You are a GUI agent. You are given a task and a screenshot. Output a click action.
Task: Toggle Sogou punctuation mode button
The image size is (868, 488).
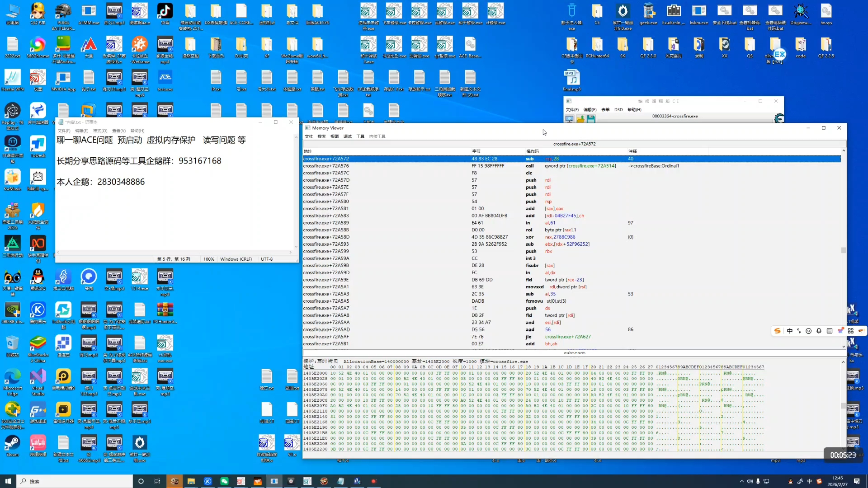pyautogui.click(x=799, y=331)
